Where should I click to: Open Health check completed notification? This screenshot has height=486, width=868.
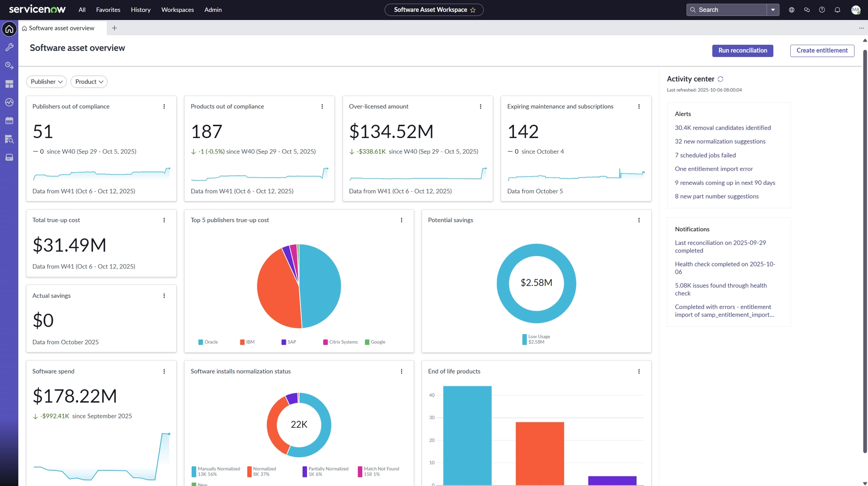[x=725, y=268]
